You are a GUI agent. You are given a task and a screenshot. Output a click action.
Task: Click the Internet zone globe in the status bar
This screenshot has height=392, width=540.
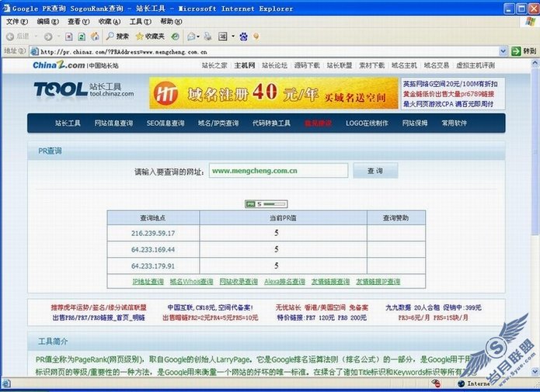[462, 383]
